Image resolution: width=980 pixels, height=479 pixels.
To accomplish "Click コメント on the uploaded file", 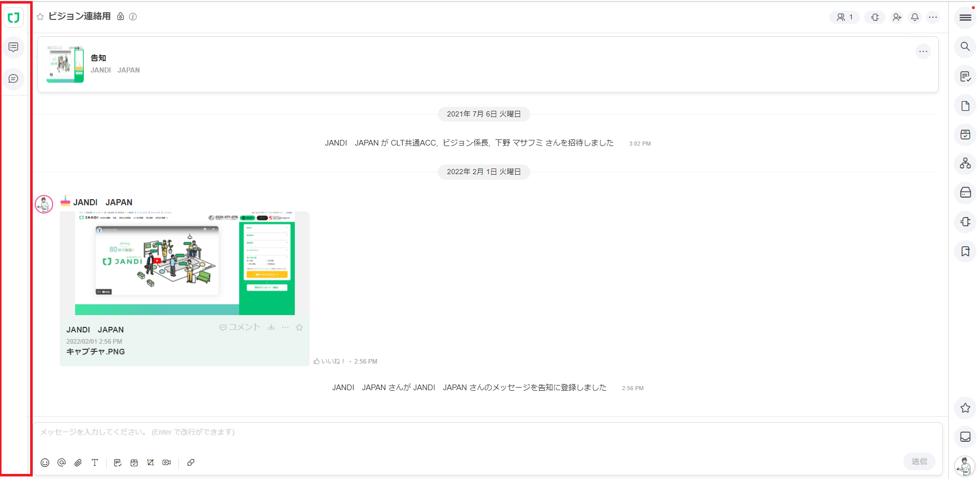I will [x=240, y=327].
